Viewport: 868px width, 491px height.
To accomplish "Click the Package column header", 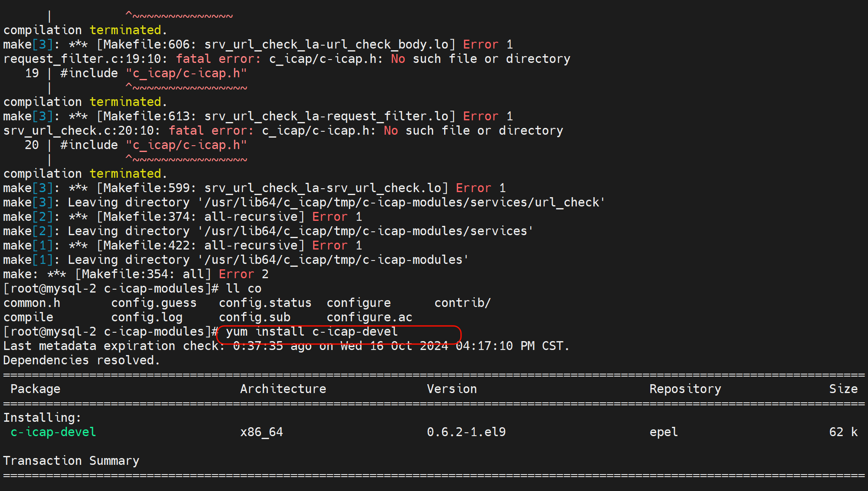I will coord(35,389).
